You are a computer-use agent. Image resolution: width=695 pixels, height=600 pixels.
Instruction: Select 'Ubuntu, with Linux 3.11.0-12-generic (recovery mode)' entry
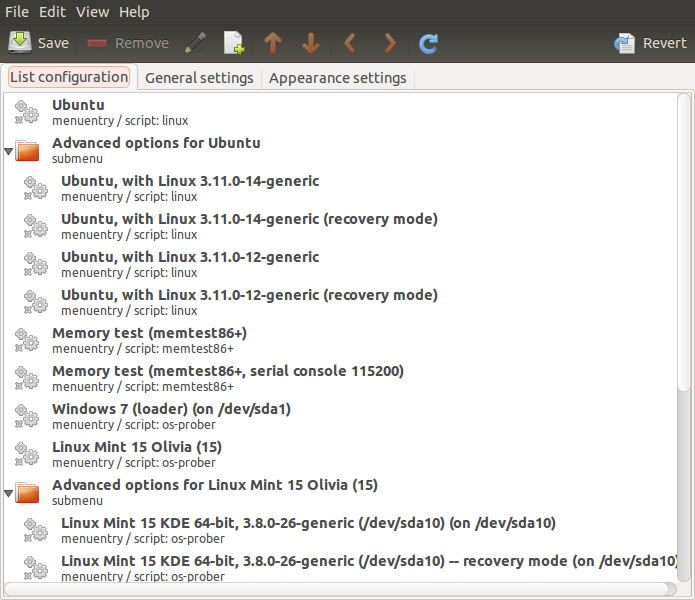(340, 302)
